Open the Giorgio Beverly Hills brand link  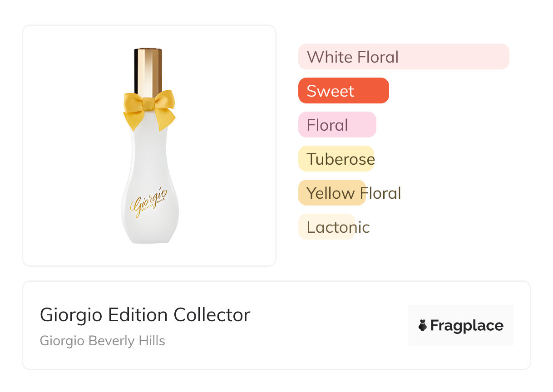[x=103, y=341]
